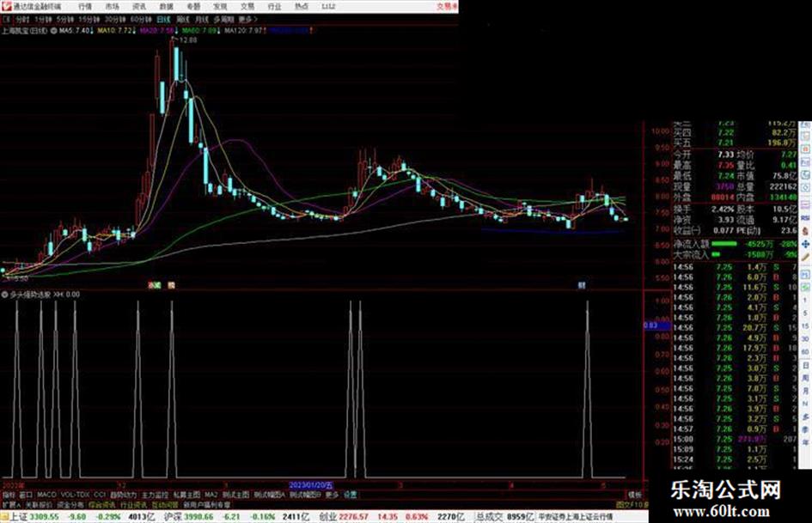Click the RSI icon in right sidebar
The width and height of the screenshot is (812, 523).
click(805, 218)
